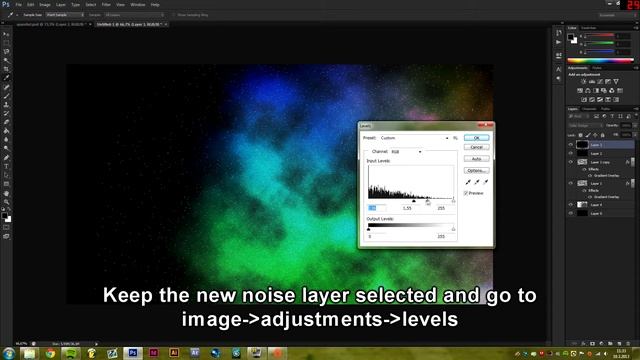The image size is (640, 360).
Task: Open the layer Opacity dropdown arrow
Action: pyautogui.click(x=635, y=125)
